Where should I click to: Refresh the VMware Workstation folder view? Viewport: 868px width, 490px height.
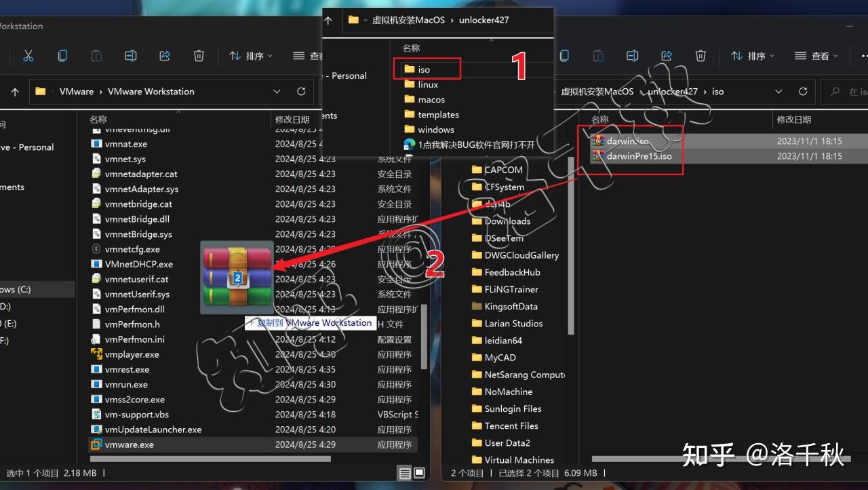coord(301,92)
